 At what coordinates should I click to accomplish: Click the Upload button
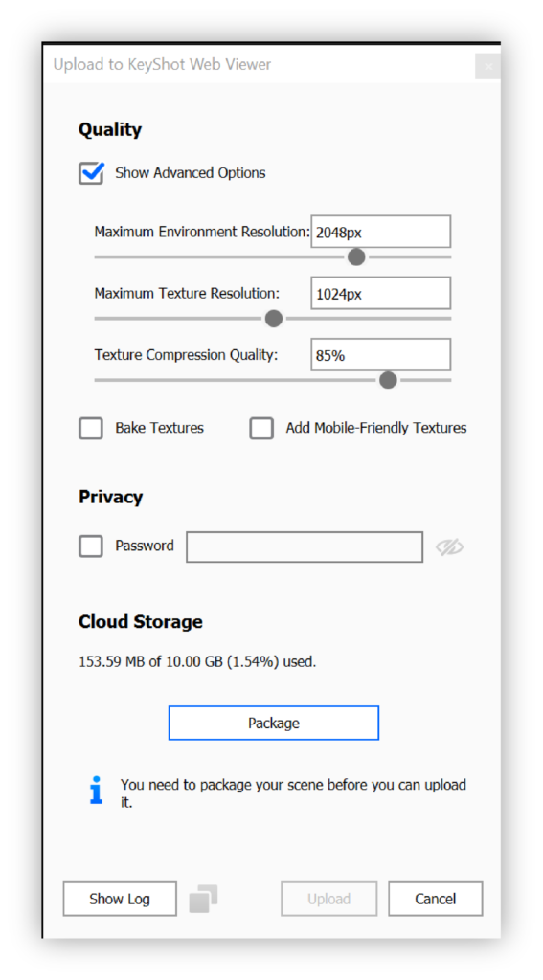point(329,899)
